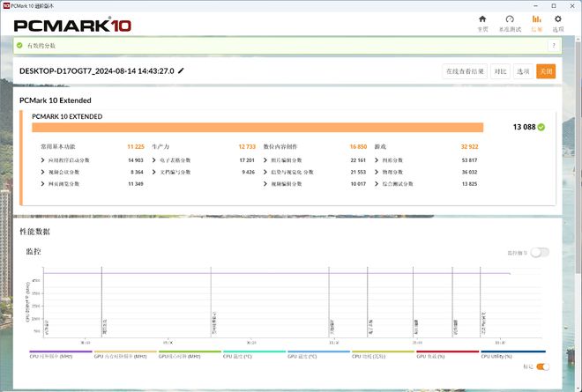This screenshot has height=392, width=582.
Task: Expand the row with score 53 817
Action: coord(377,160)
